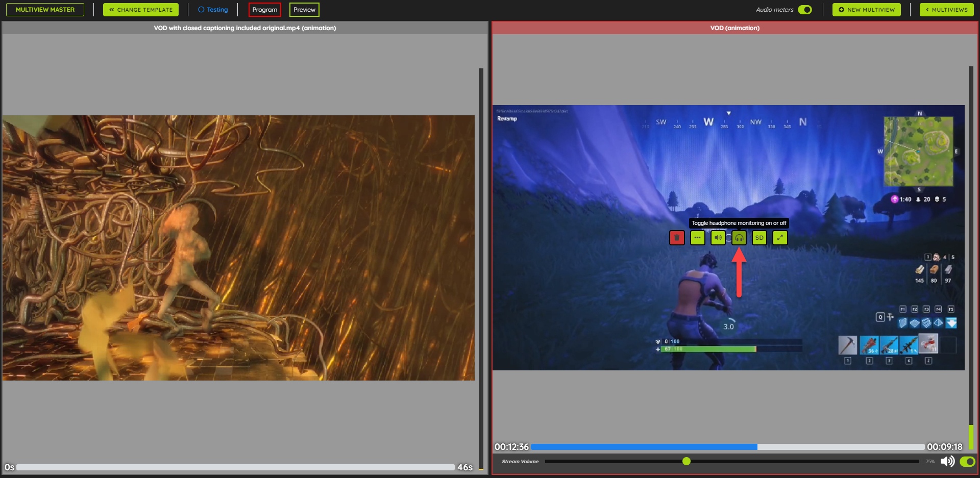This screenshot has height=478, width=980.
Task: Click the speaker audio button on overlay
Action: 718,238
